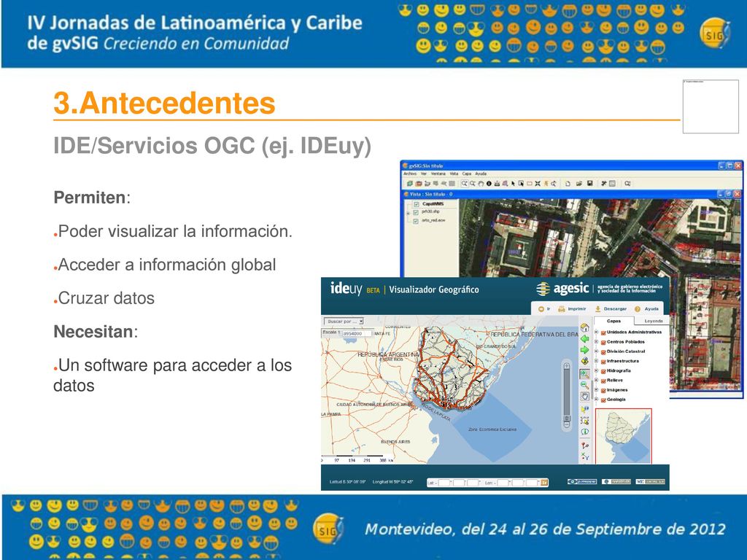Click the agesic logo link

click(562, 289)
